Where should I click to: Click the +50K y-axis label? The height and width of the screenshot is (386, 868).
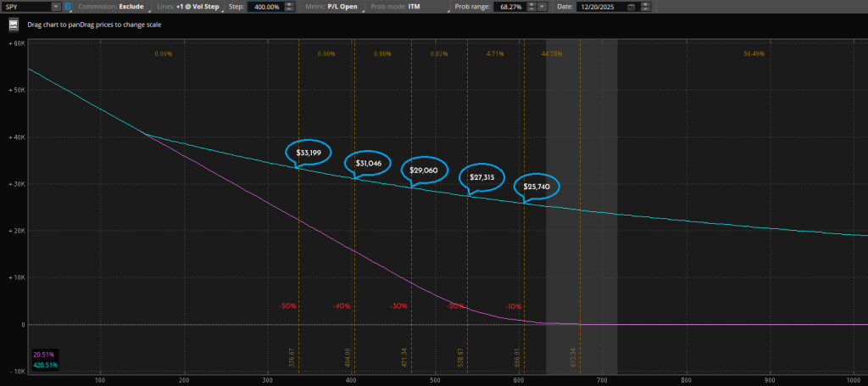[17, 90]
